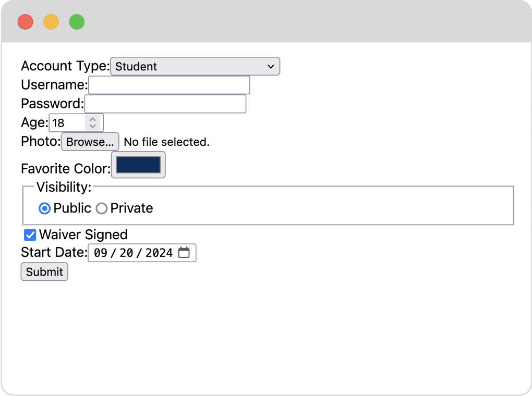Focus the Password input field
Screen dimensions: 532x396
click(x=165, y=104)
